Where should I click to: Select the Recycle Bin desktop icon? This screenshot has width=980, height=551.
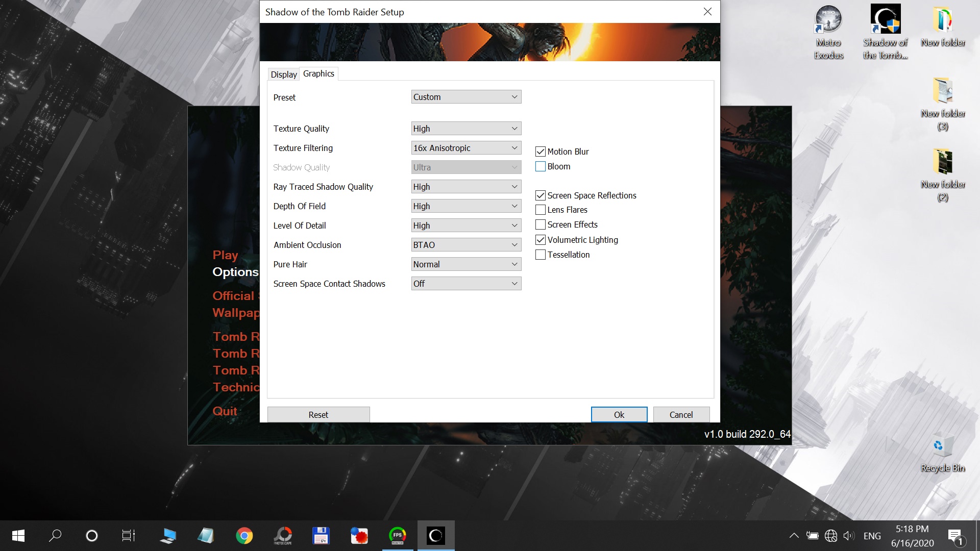click(943, 454)
